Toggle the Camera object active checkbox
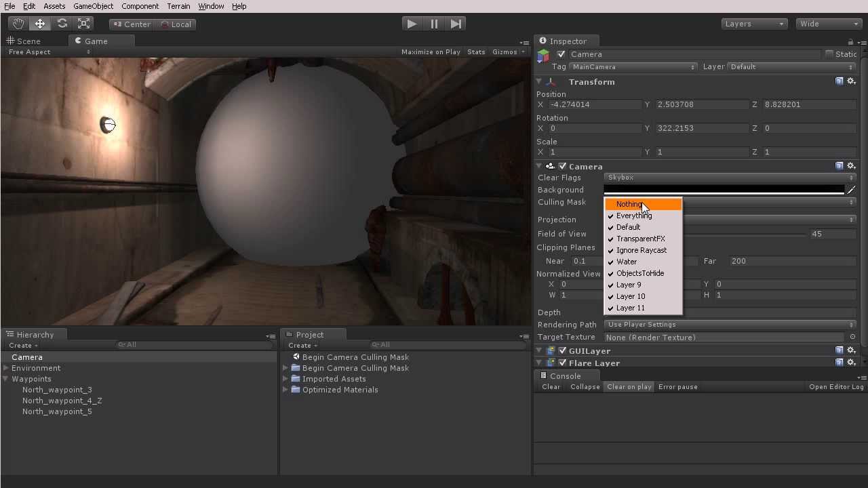Image resolution: width=868 pixels, height=488 pixels. point(561,54)
